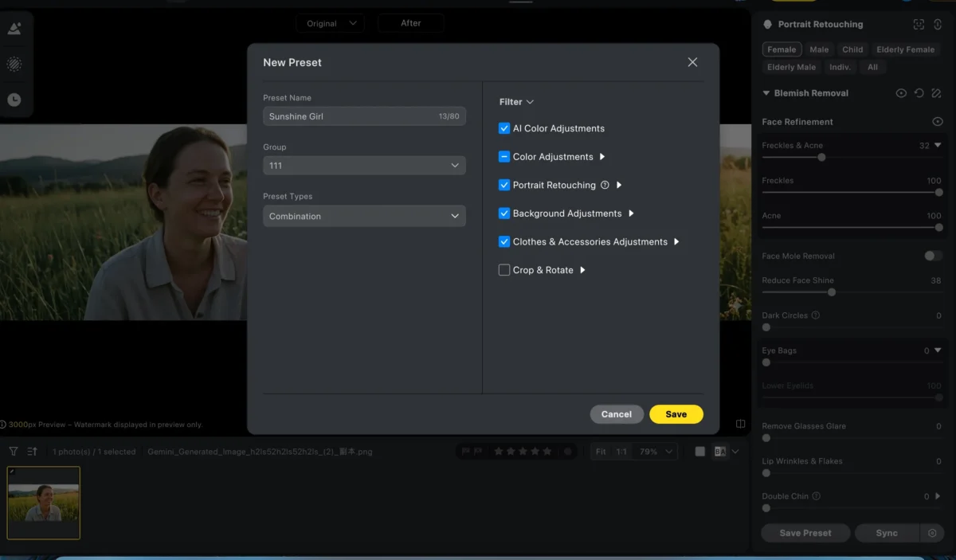Select the All tab
The width and height of the screenshot is (956, 560).
[x=872, y=67]
